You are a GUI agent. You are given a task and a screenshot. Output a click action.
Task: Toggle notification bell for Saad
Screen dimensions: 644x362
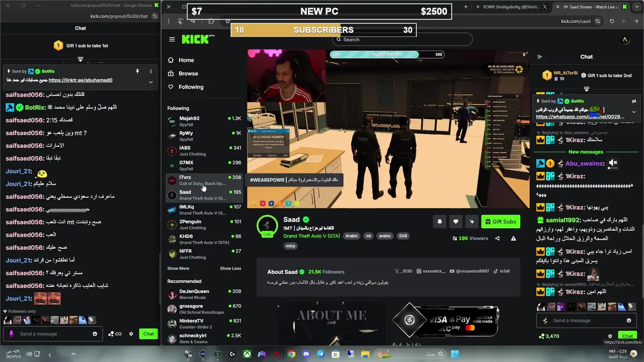click(x=440, y=222)
